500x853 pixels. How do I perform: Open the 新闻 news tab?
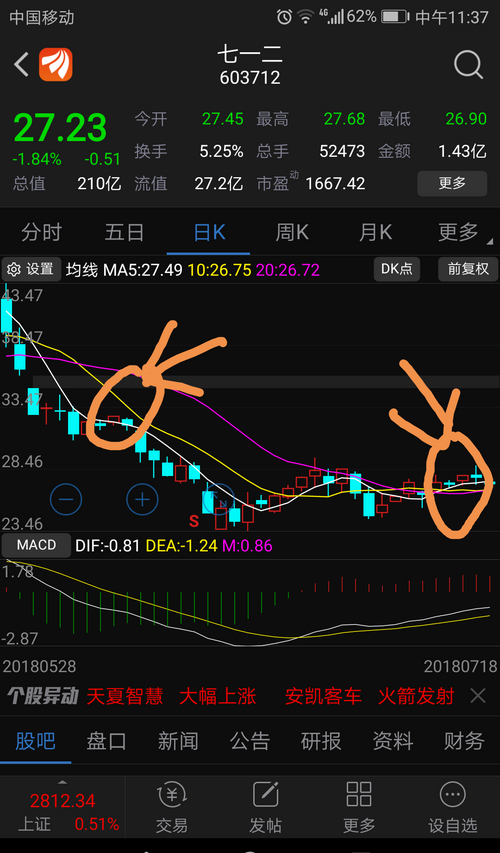tap(178, 741)
